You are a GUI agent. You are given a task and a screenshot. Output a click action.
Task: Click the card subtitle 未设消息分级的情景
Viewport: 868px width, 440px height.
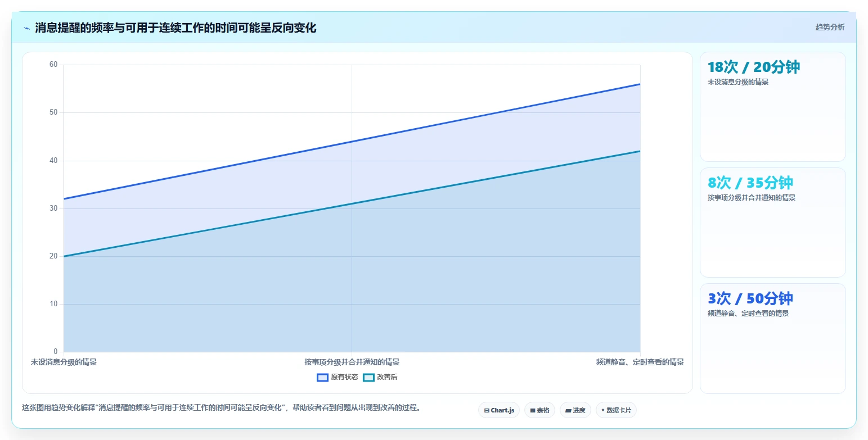point(738,82)
